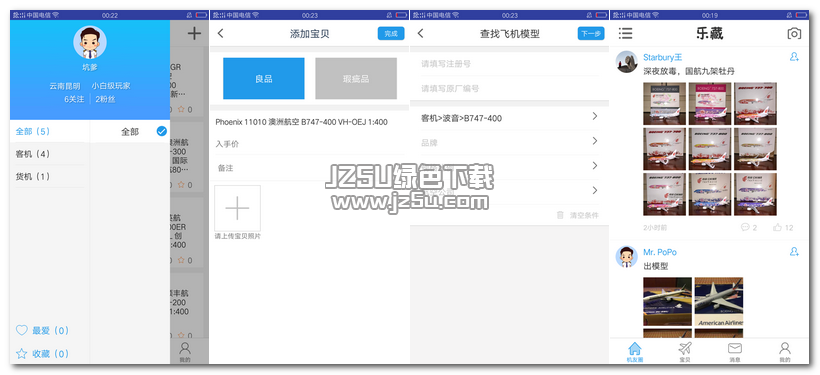Switch to 我的 tab in 乐藏
Image resolution: width=820 pixels, height=375 pixels.
784,352
